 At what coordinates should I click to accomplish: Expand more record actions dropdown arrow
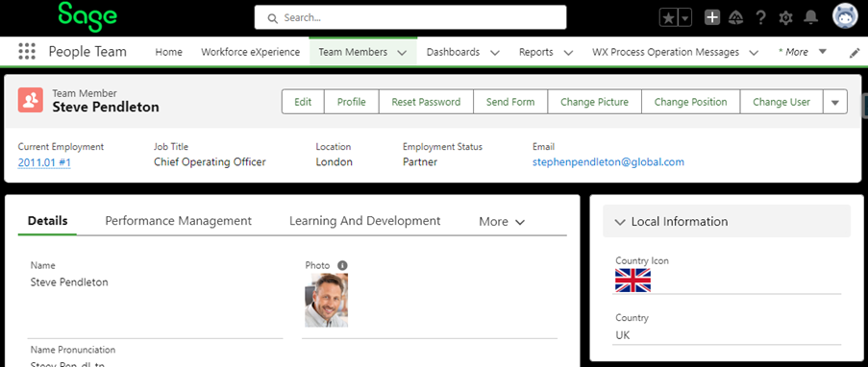tap(835, 102)
